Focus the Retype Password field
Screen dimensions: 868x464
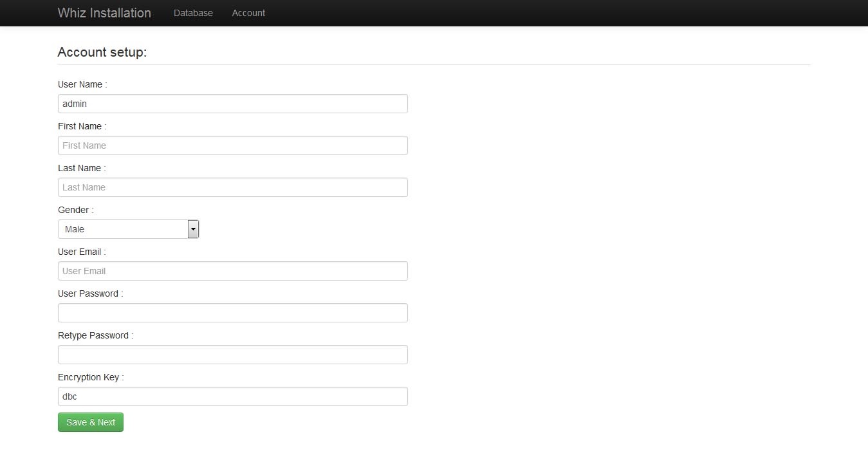(233, 355)
